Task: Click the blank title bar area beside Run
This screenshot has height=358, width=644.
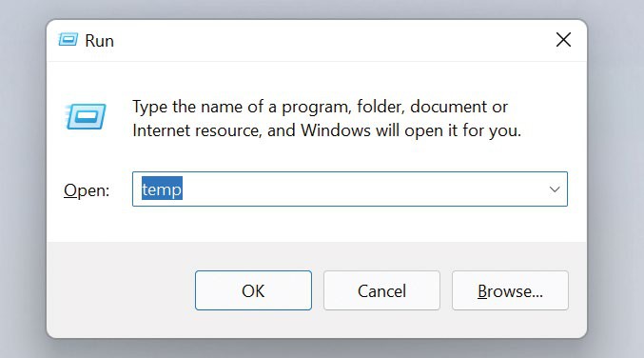Action: (328, 40)
